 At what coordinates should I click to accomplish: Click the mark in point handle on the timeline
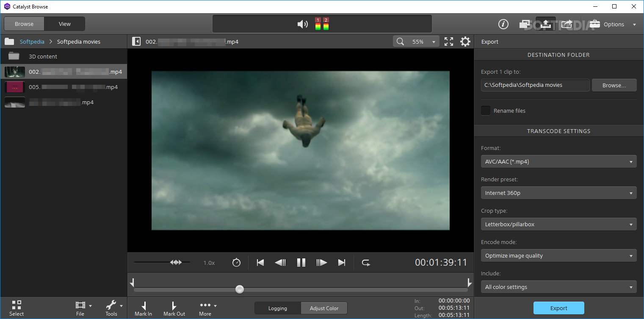coord(133,283)
